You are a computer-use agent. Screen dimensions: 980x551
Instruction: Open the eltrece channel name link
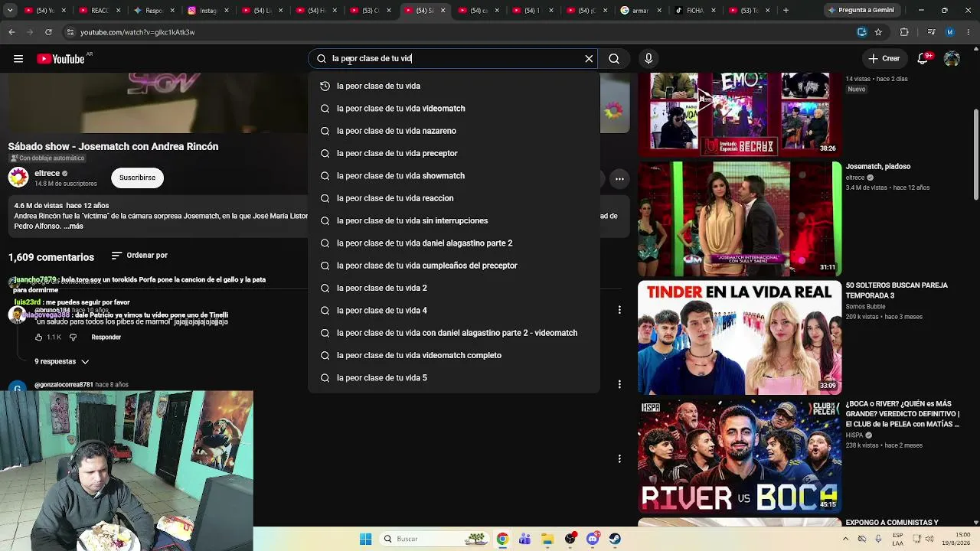pyautogui.click(x=47, y=174)
